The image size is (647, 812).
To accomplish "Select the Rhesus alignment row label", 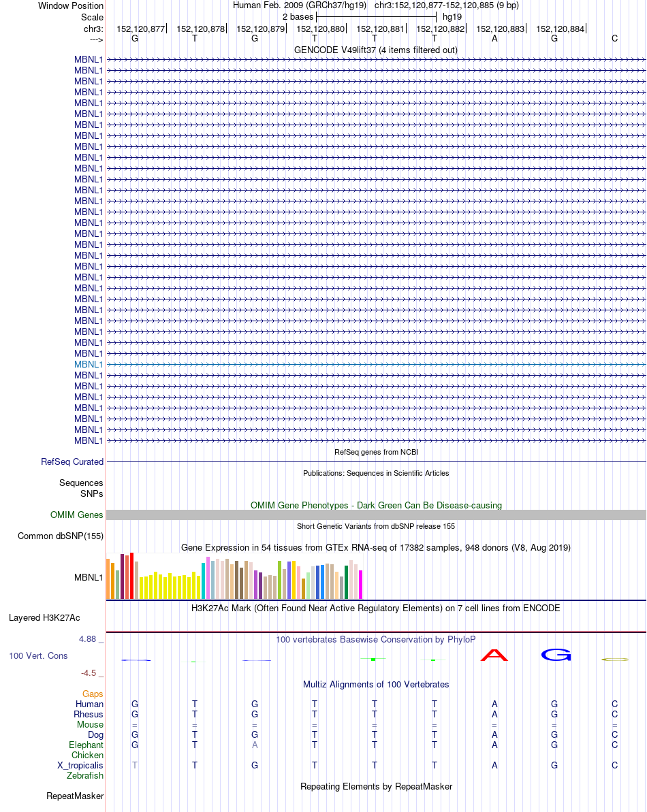I will point(89,714).
